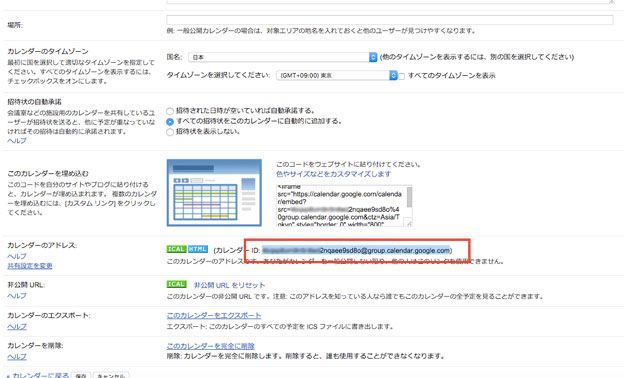Click the embedded calendar preview thumbnail
The height and width of the screenshot is (378, 624).
point(214,193)
